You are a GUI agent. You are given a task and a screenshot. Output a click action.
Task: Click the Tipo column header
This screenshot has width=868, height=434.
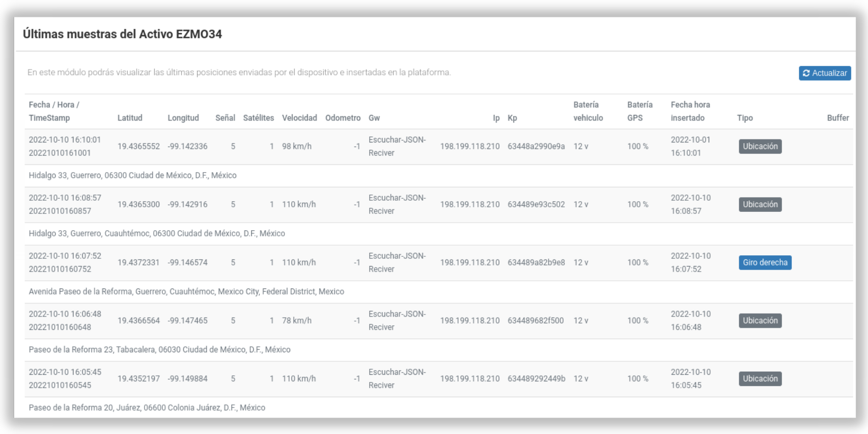[x=745, y=118]
